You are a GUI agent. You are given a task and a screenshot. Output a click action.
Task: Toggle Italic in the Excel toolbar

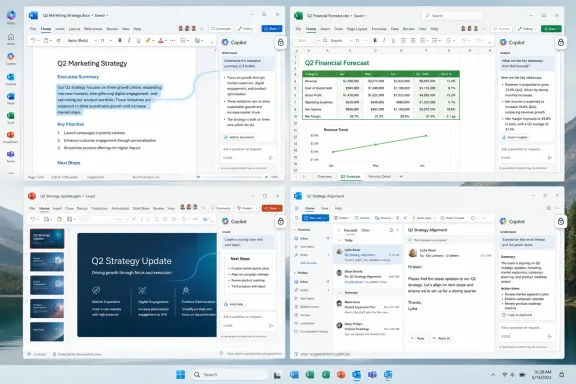point(384,40)
